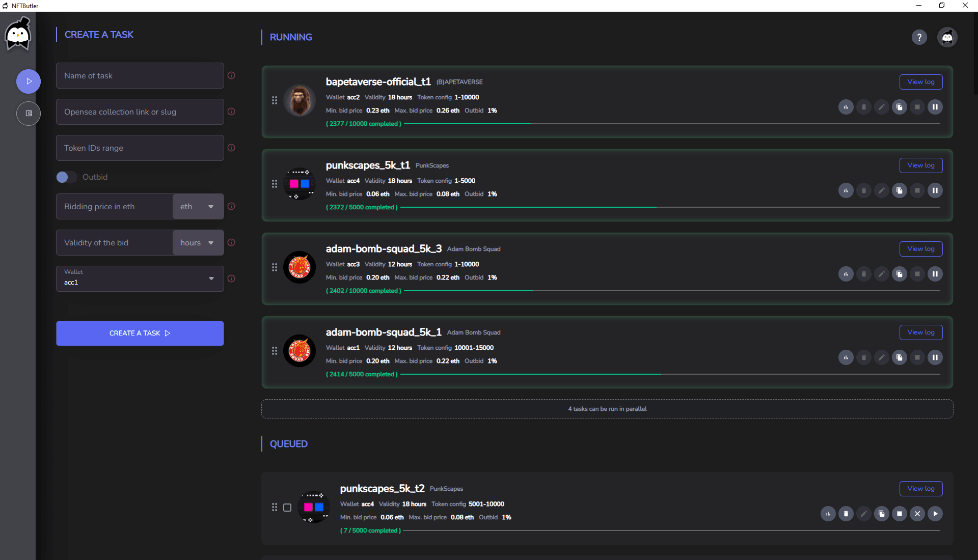
Task: Open the help question mark icon
Action: [919, 37]
